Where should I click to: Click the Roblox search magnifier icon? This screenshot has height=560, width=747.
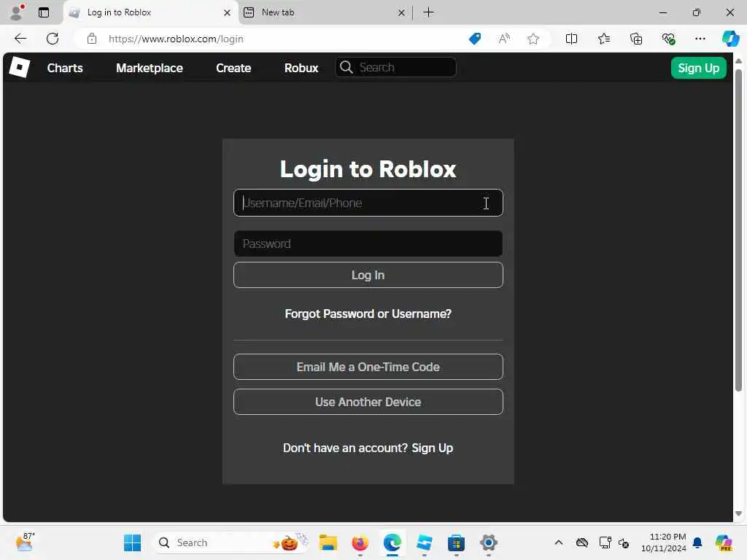coord(347,67)
